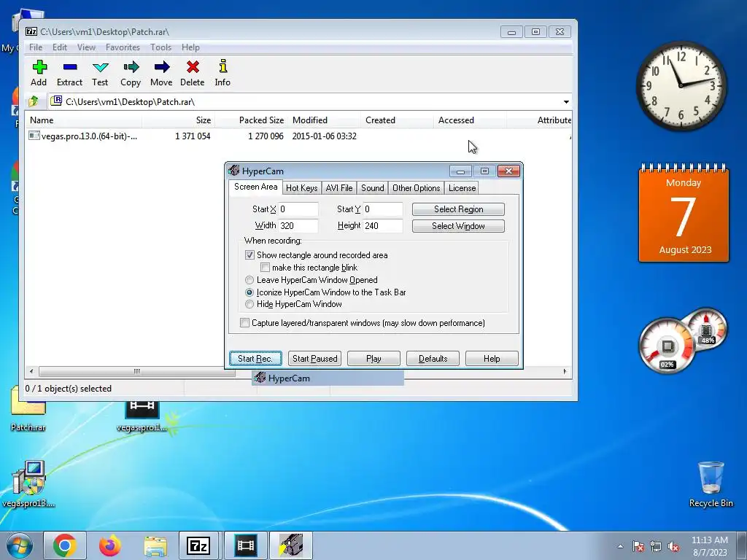Click the Play button in HyperCam

click(x=373, y=359)
